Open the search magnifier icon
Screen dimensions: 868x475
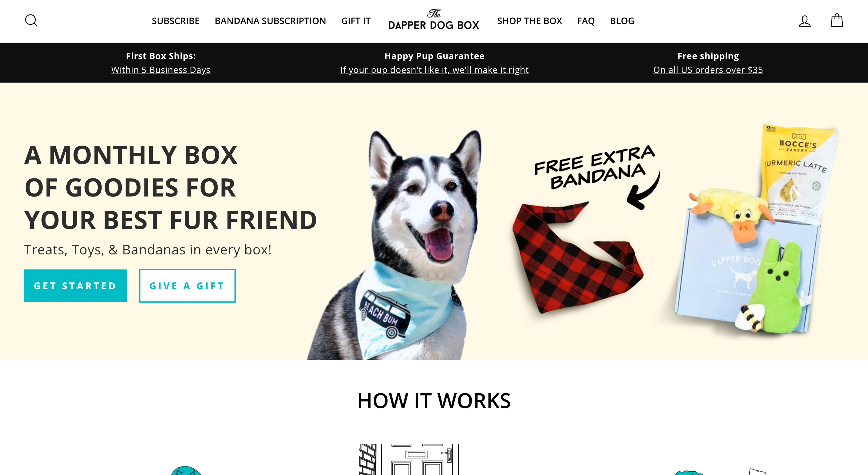(31, 20)
